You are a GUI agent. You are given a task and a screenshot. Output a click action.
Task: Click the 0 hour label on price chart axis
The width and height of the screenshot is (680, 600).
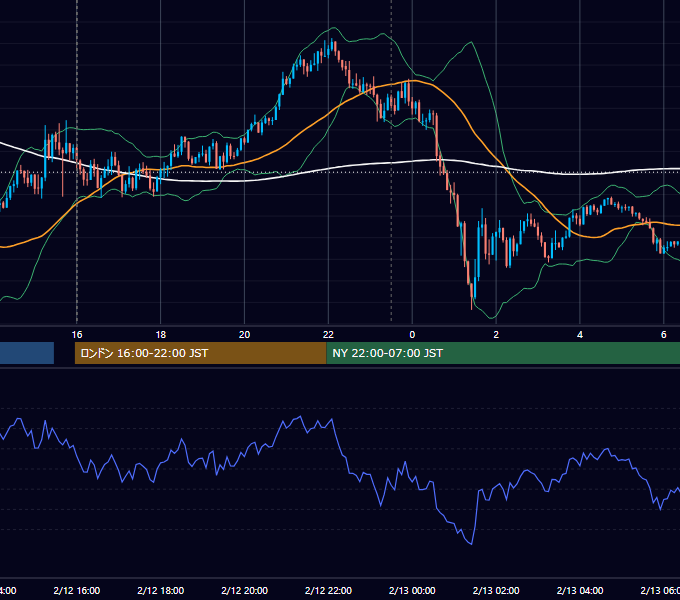click(412, 335)
